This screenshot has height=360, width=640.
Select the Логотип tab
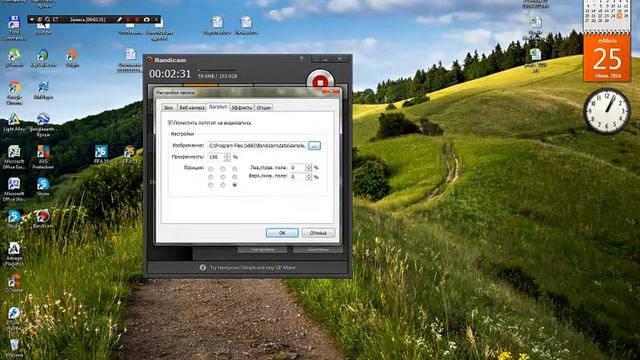218,107
